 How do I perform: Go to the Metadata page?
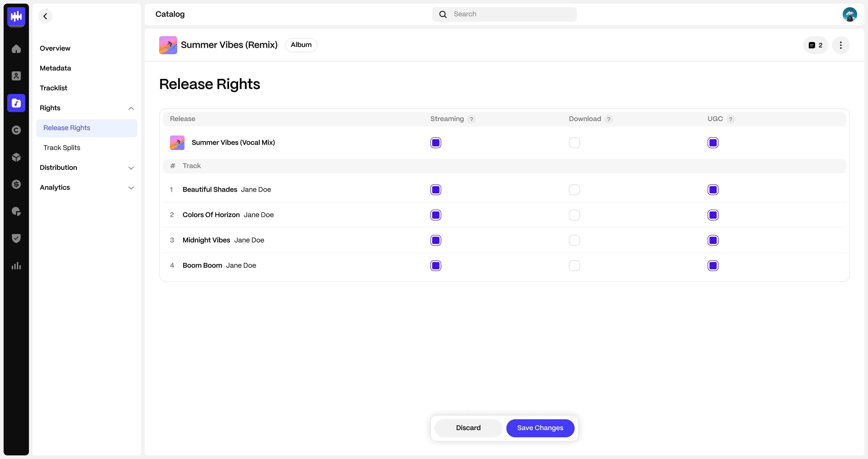click(x=55, y=68)
